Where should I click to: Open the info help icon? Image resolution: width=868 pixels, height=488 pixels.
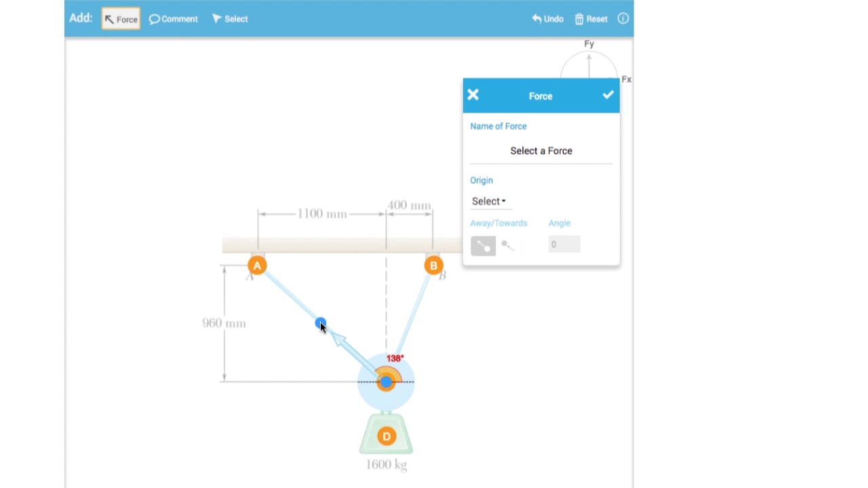click(623, 19)
